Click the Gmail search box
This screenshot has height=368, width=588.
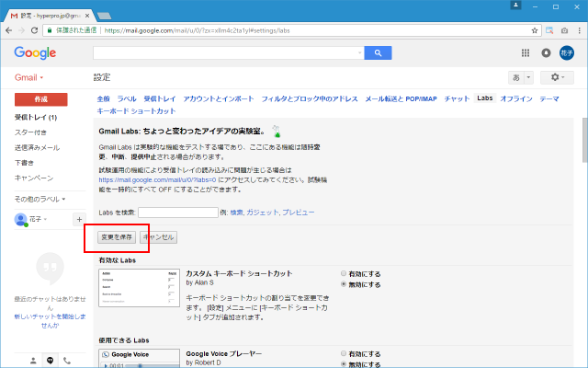229,53
